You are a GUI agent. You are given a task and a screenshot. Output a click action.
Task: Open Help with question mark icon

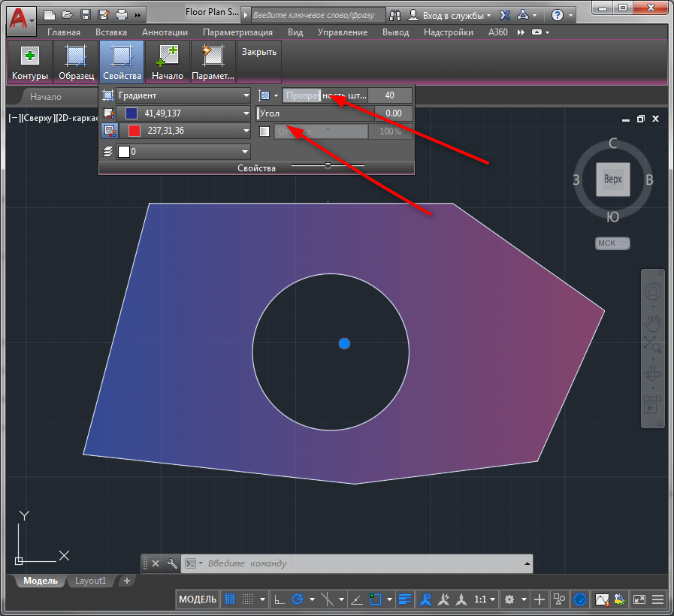(x=558, y=16)
